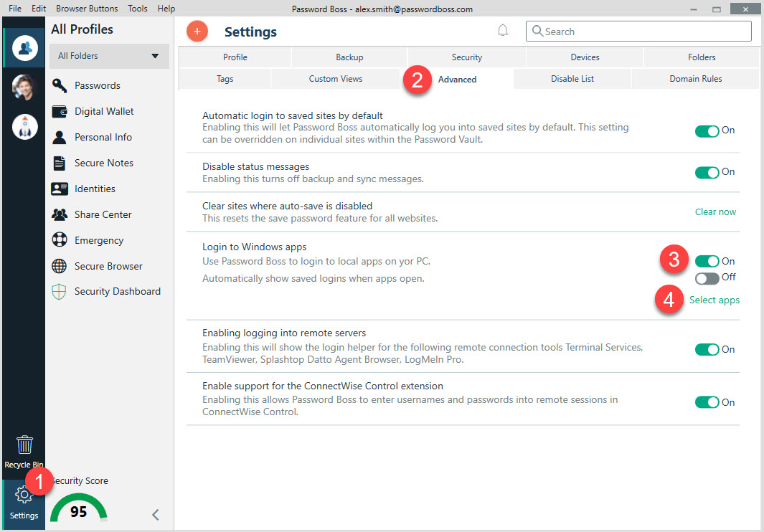Open the All Folders dropdown

pos(109,56)
